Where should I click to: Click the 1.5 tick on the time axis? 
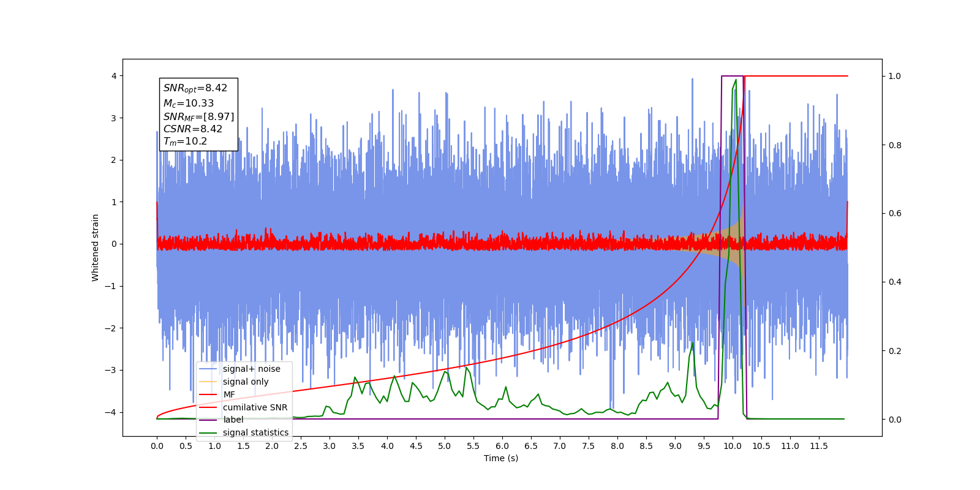point(243,446)
